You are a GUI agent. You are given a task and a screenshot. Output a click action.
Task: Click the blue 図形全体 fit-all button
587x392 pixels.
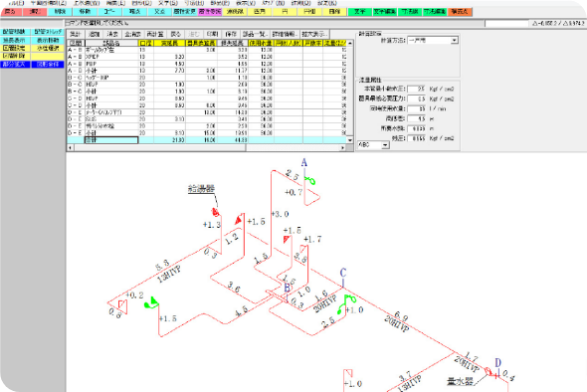[48, 65]
